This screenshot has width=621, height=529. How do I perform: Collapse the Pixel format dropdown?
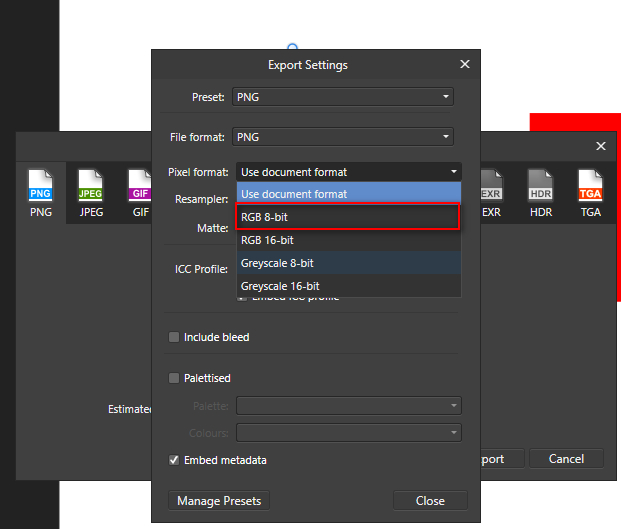point(349,172)
